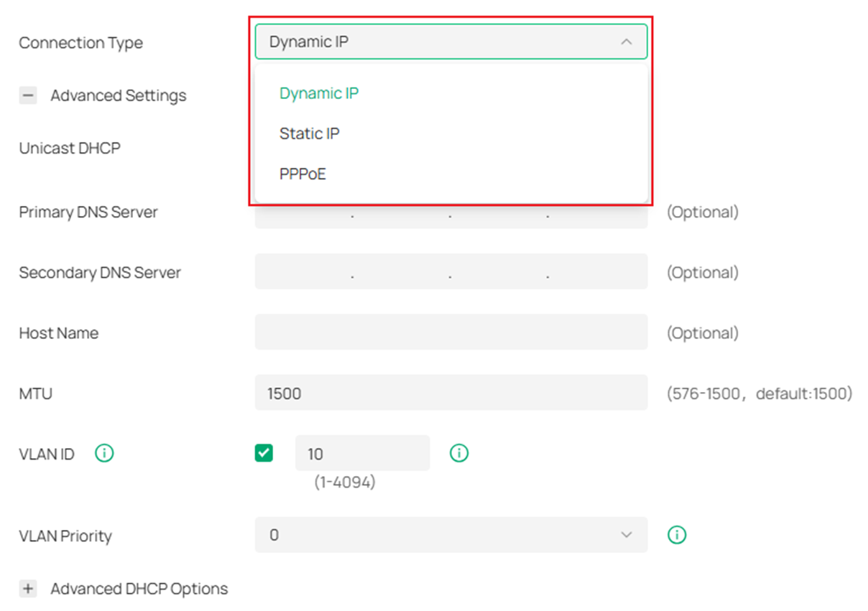Click the MTU field showing 1500
This screenshot has height=611, width=868.
(x=451, y=393)
